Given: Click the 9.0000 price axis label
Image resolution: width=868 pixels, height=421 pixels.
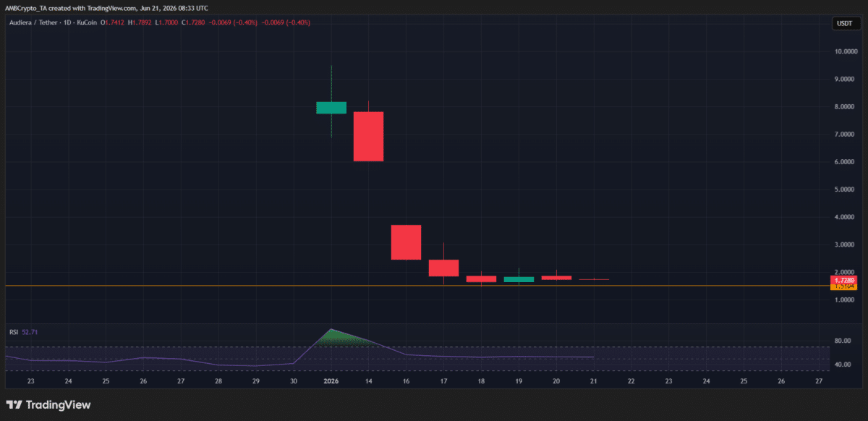Looking at the screenshot, I should [846, 80].
